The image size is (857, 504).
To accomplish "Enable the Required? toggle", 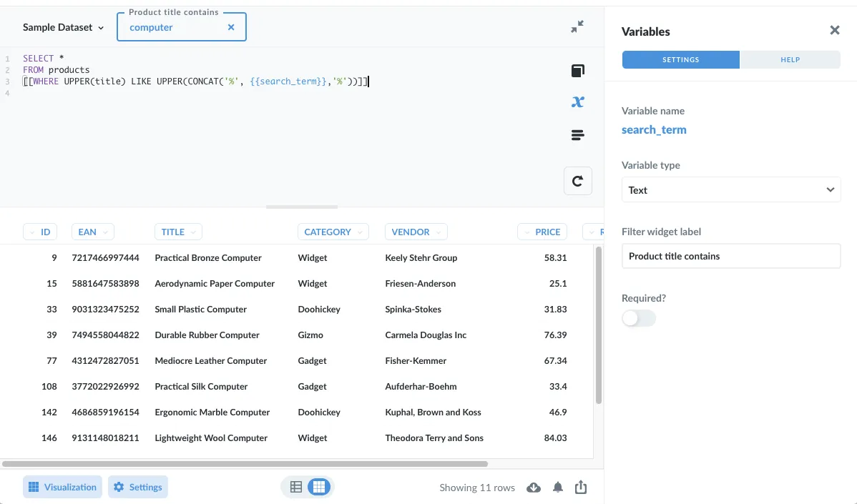I will (x=638, y=317).
